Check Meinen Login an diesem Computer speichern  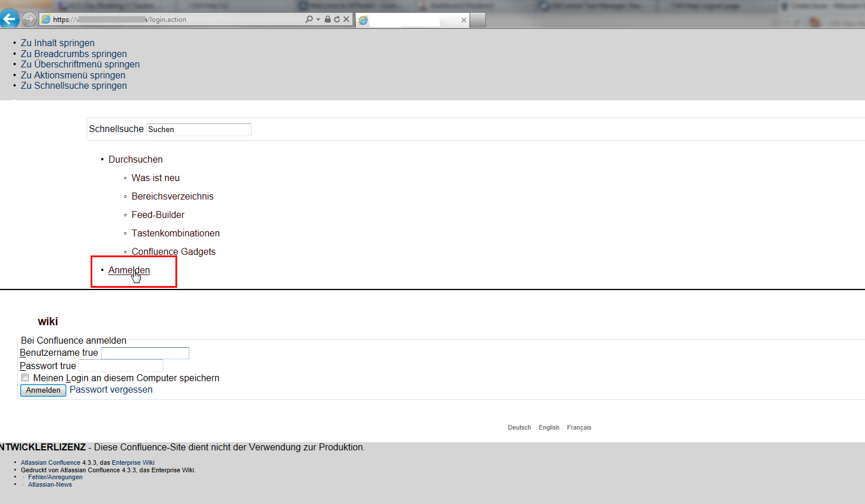25,378
